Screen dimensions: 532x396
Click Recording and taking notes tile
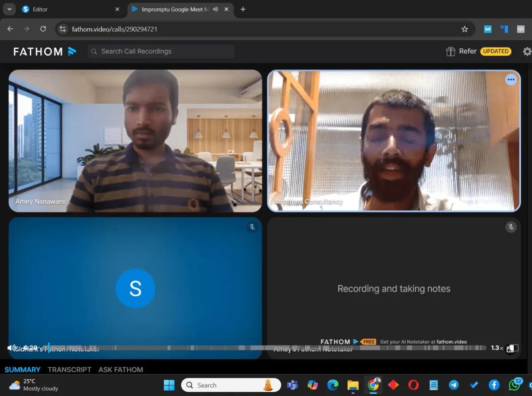click(x=394, y=289)
